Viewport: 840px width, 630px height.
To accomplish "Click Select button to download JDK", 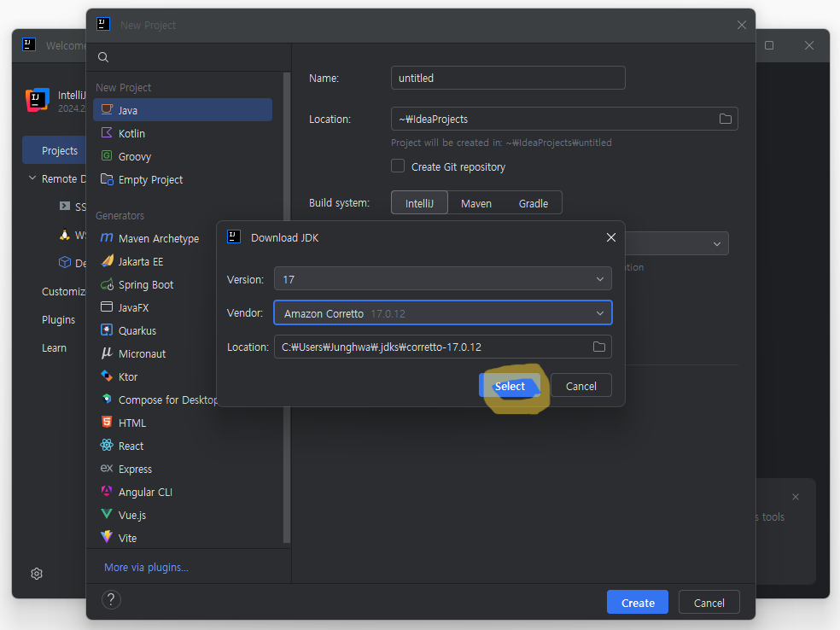I will (x=510, y=386).
